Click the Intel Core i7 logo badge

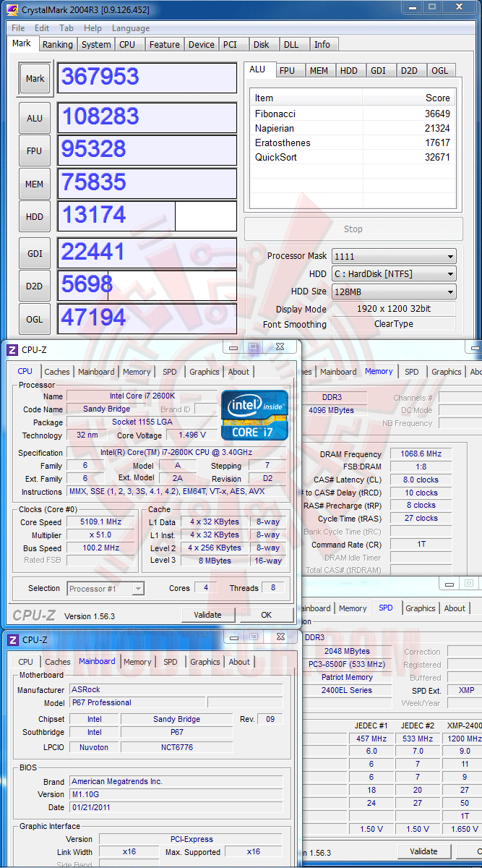tap(254, 415)
